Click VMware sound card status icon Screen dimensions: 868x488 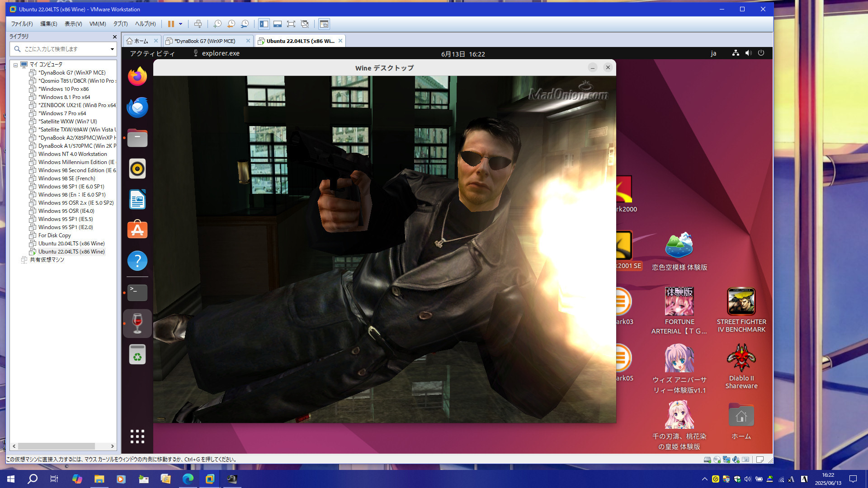[x=736, y=460]
